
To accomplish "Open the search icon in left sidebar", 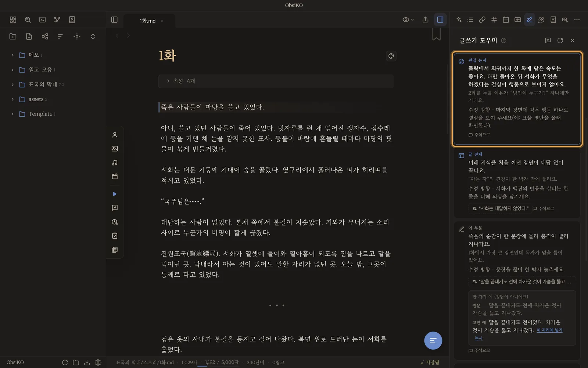I will pos(28,20).
